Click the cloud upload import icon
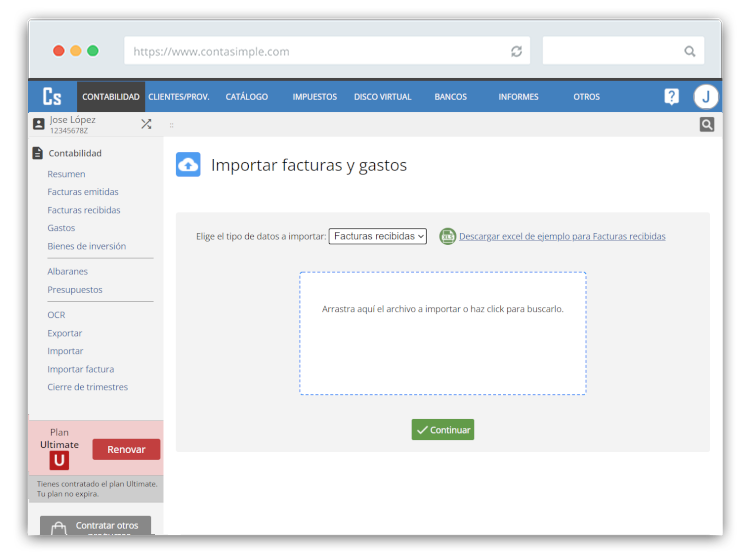 [x=188, y=165]
